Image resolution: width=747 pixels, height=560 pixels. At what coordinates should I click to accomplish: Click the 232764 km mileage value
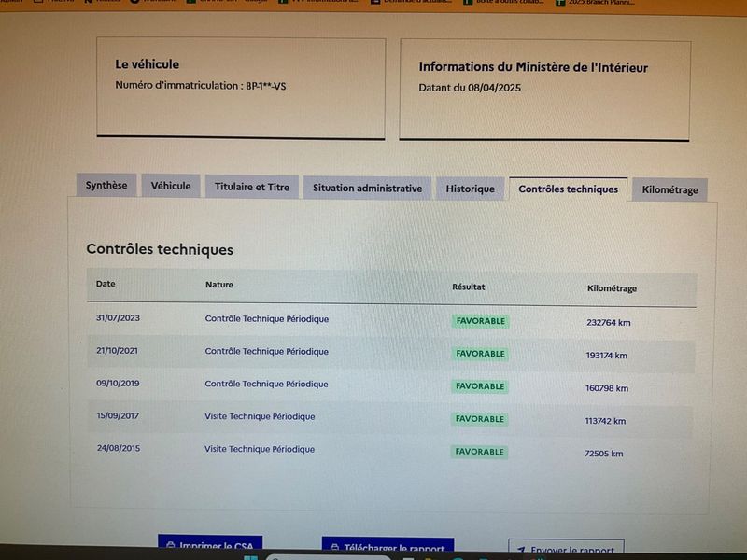[x=609, y=323]
